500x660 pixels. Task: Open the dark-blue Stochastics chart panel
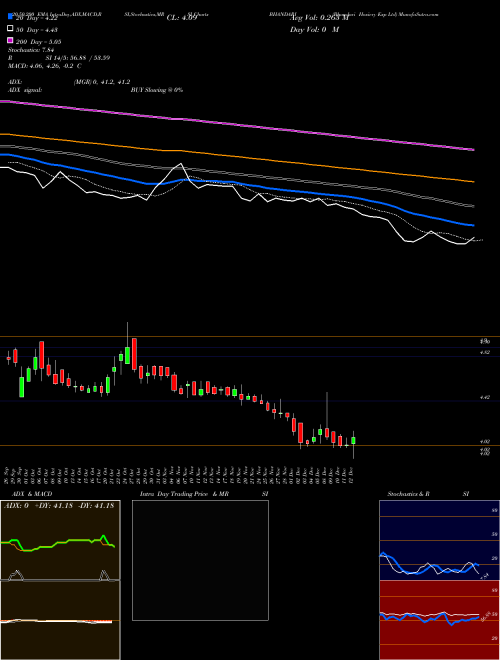click(x=439, y=540)
